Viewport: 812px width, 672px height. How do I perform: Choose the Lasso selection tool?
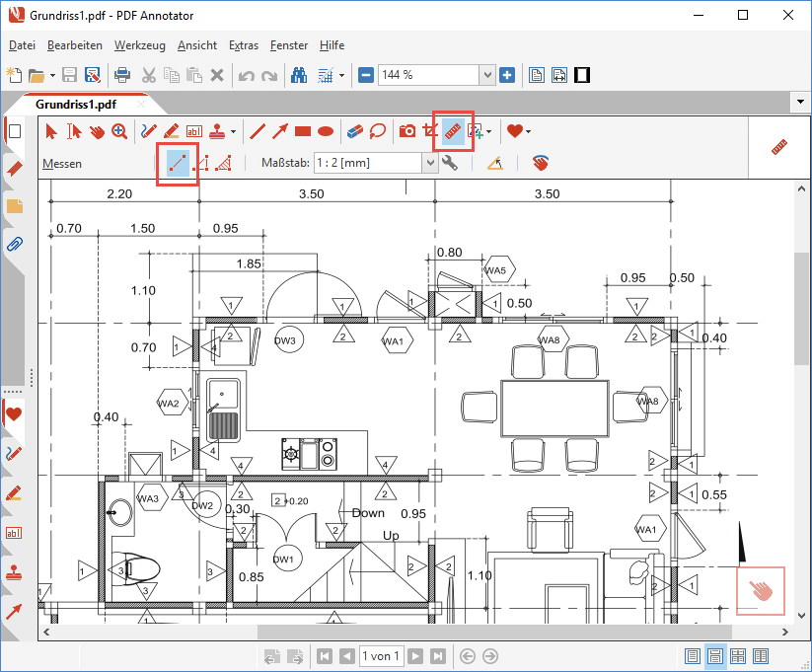tap(378, 131)
